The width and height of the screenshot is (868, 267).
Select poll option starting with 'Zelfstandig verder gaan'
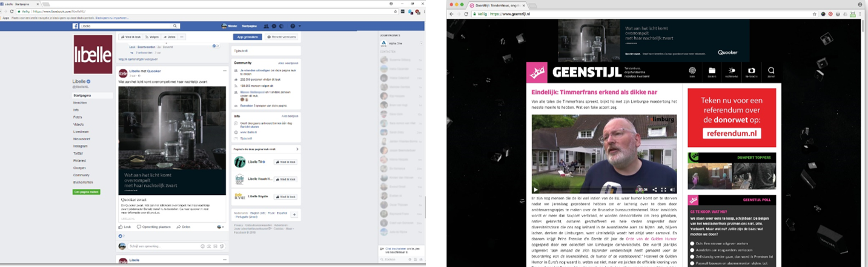coord(692,257)
